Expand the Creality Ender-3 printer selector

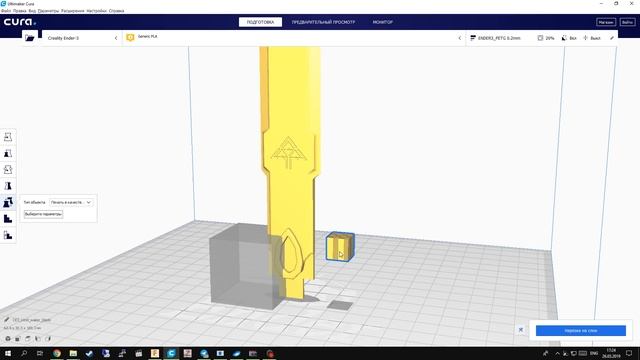click(x=82, y=38)
